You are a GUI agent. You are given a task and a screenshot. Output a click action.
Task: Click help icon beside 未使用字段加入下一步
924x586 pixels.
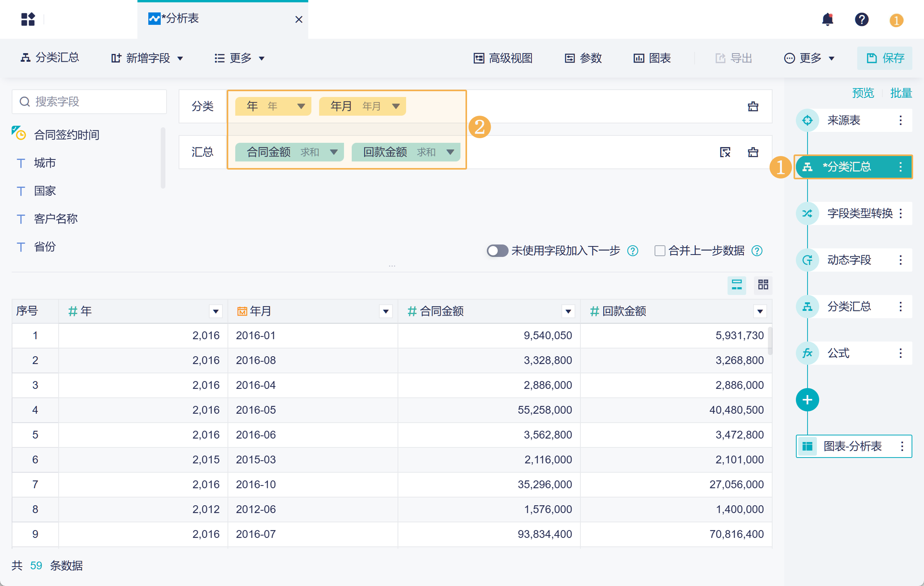(x=632, y=251)
